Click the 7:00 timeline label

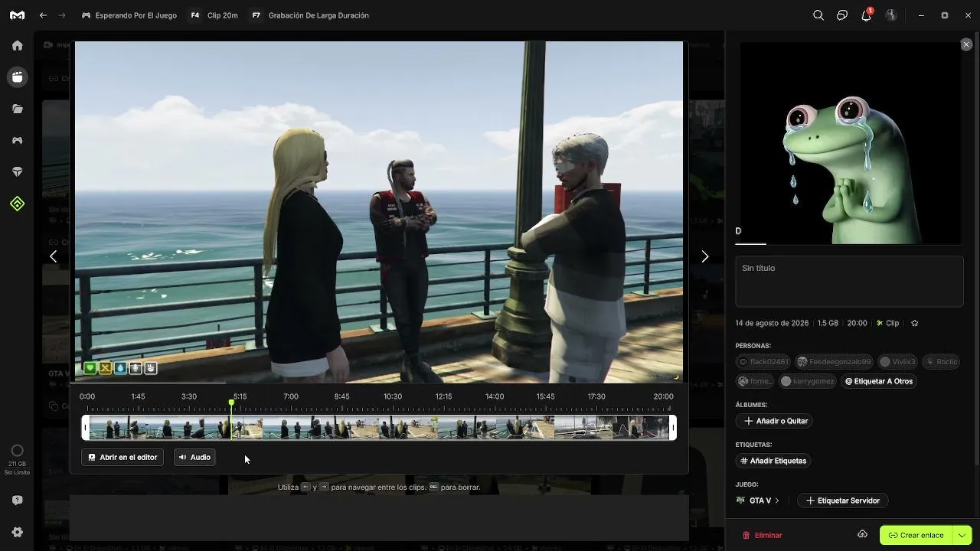coord(291,396)
